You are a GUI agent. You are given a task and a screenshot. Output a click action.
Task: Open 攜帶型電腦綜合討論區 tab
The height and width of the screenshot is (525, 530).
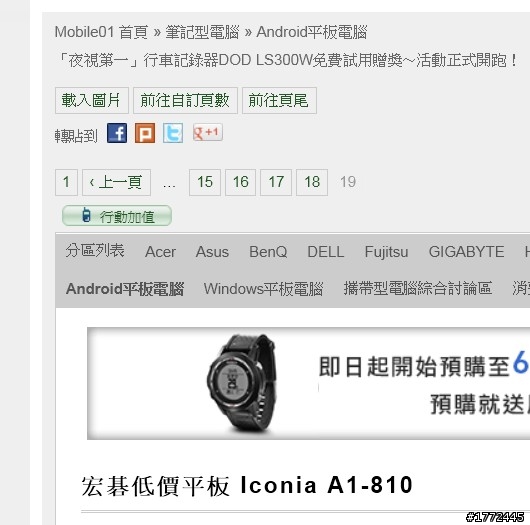pos(418,288)
